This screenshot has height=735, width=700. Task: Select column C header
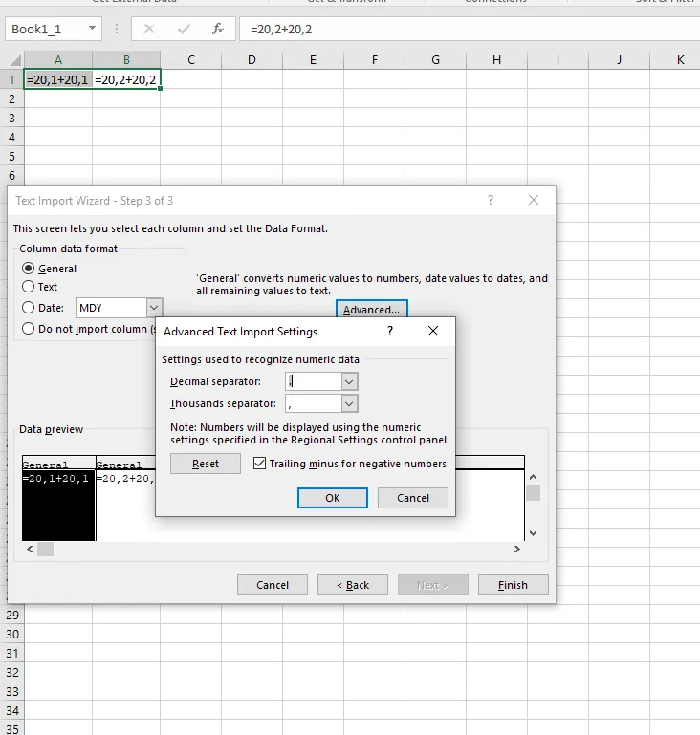[191, 60]
